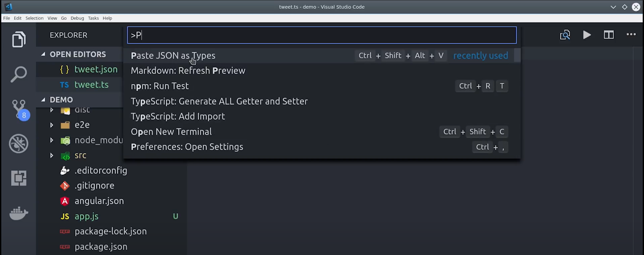Click the command list scrollbar thumb
Screen dimensions: 644x255
point(517,55)
